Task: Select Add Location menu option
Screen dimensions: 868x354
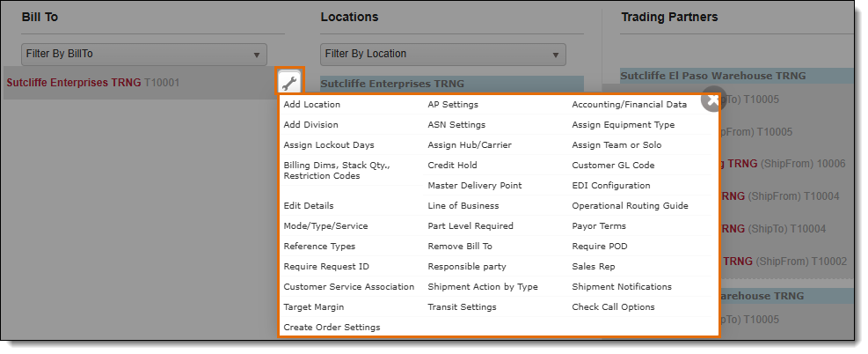Action: click(x=312, y=105)
